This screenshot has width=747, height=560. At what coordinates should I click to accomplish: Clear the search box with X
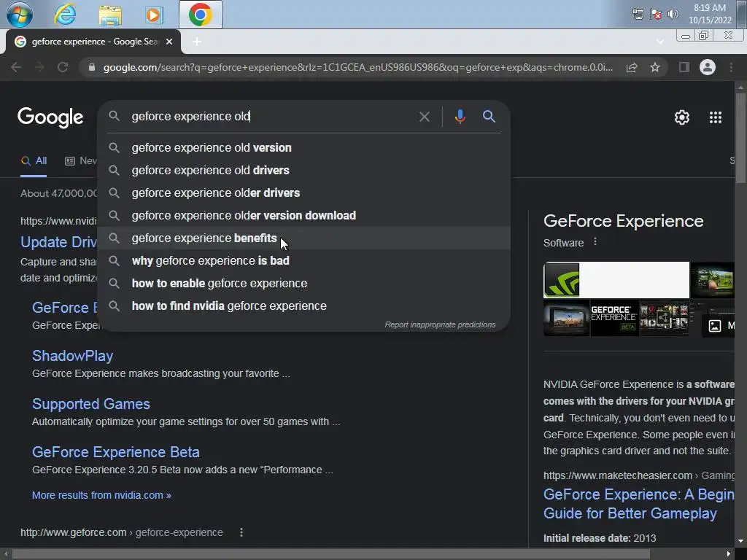[425, 117]
